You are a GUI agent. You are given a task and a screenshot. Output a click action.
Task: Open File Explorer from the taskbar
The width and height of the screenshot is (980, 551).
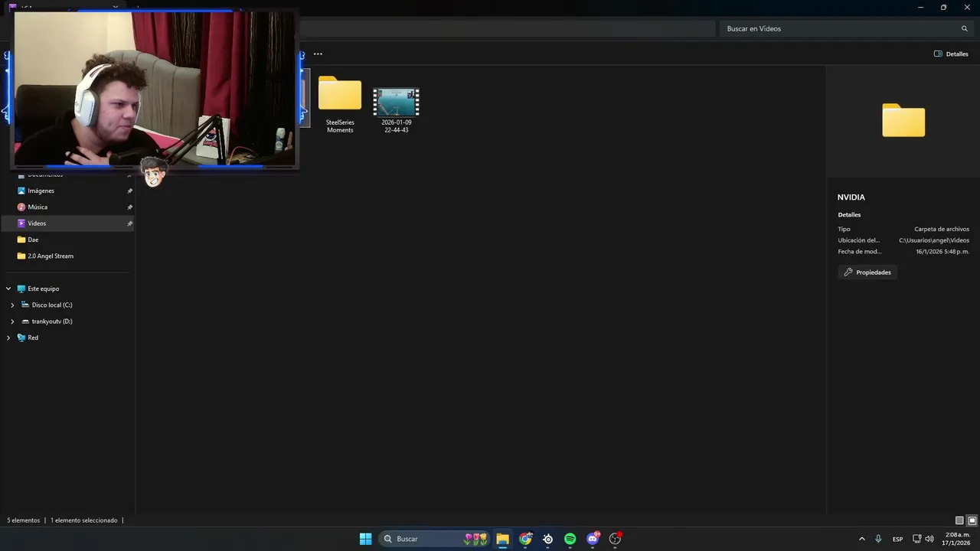coord(502,539)
